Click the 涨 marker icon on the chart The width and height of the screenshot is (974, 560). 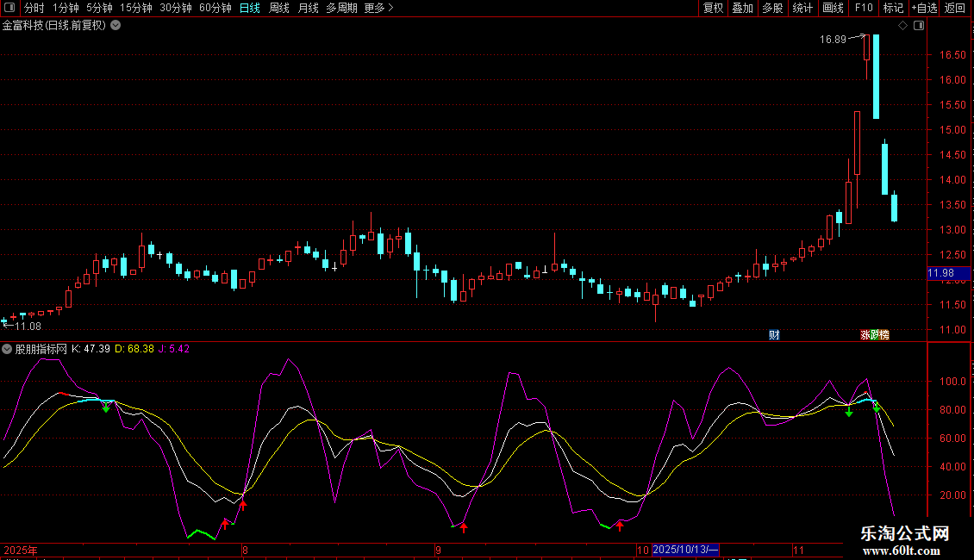pyautogui.click(x=865, y=334)
